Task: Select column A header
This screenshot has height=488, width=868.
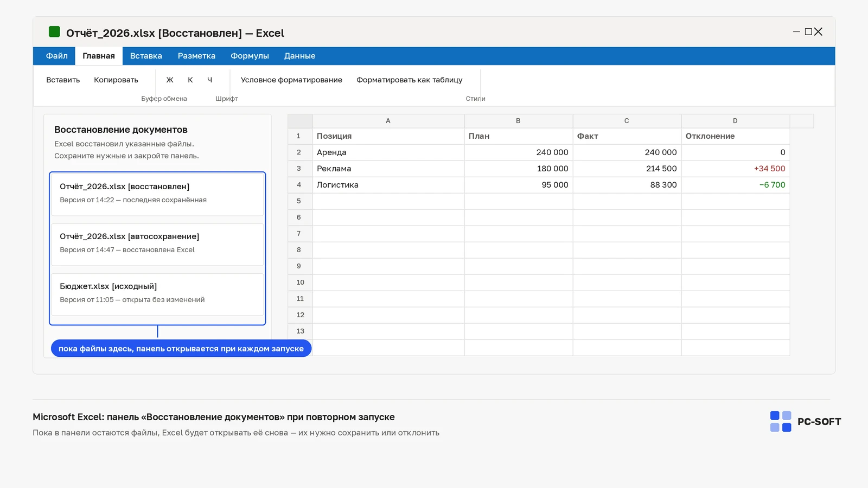Action: (388, 121)
